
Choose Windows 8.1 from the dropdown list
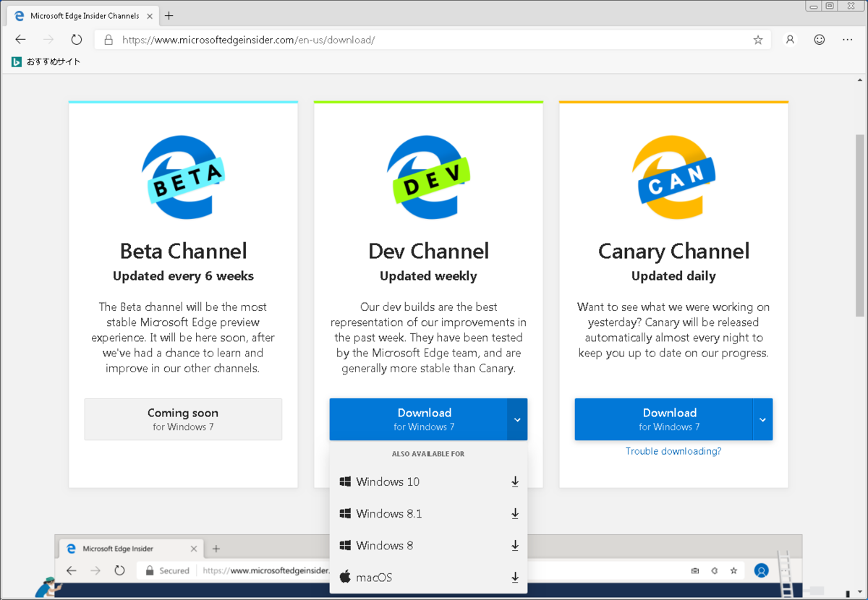point(428,513)
